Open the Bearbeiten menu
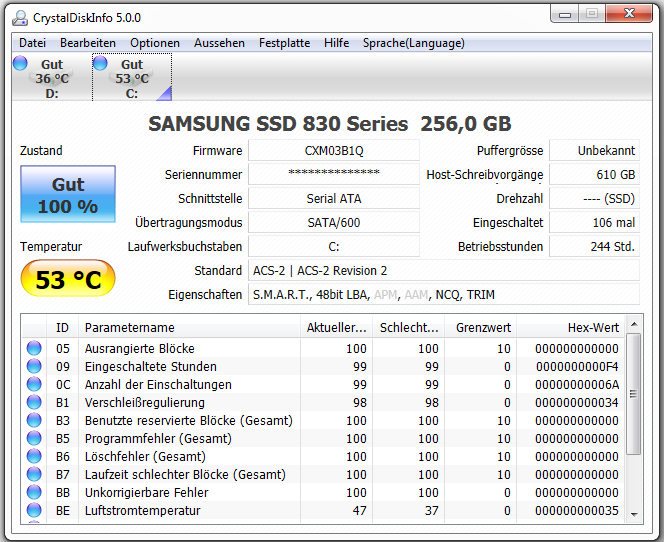The image size is (664, 542). click(88, 43)
